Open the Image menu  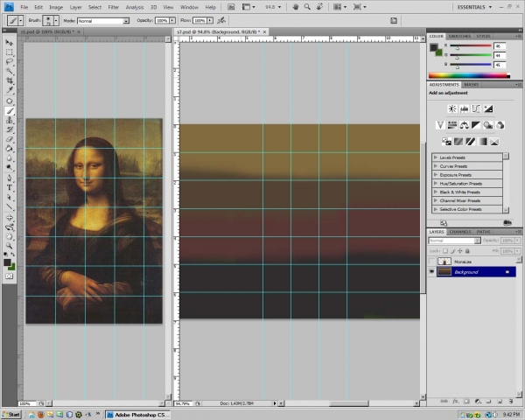tap(56, 7)
